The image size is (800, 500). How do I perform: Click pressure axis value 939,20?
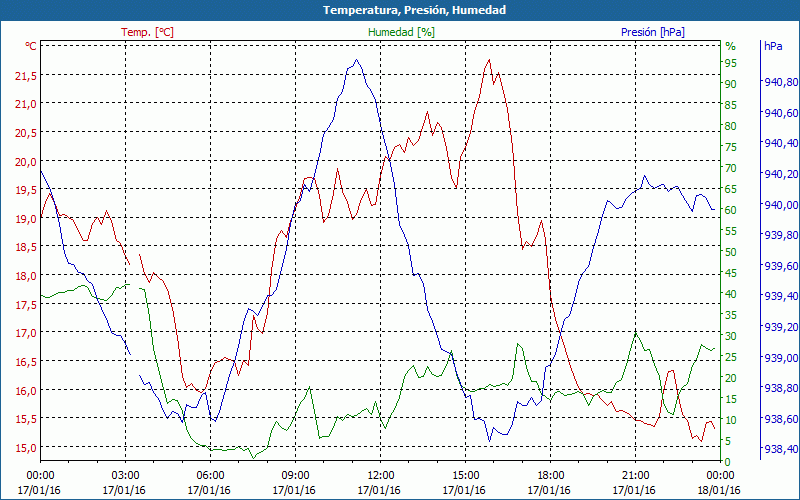(782, 327)
